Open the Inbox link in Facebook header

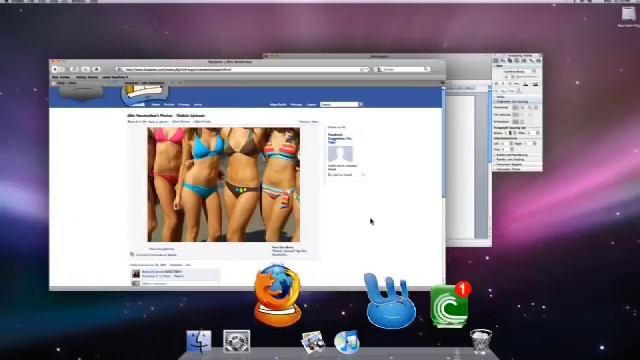198,104
